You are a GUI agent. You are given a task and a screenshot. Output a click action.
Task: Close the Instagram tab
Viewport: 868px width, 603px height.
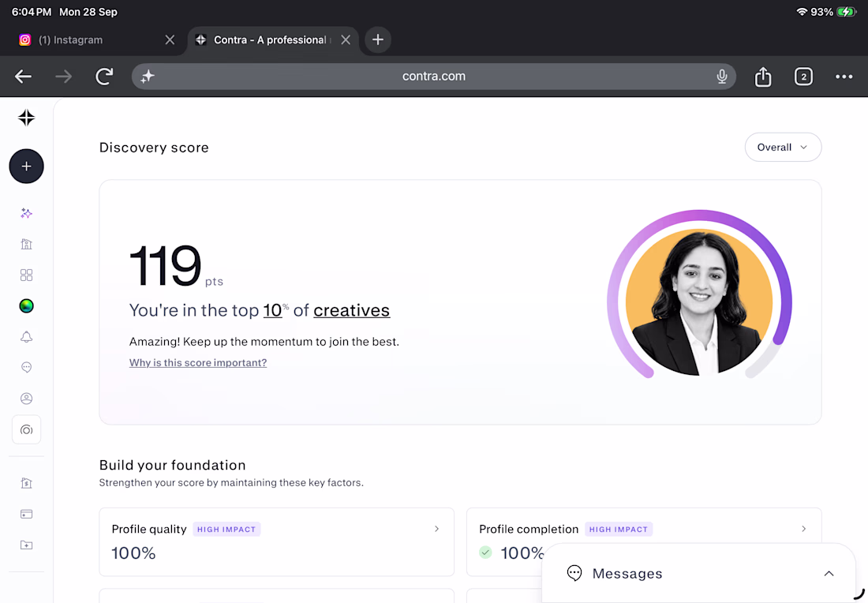click(170, 40)
